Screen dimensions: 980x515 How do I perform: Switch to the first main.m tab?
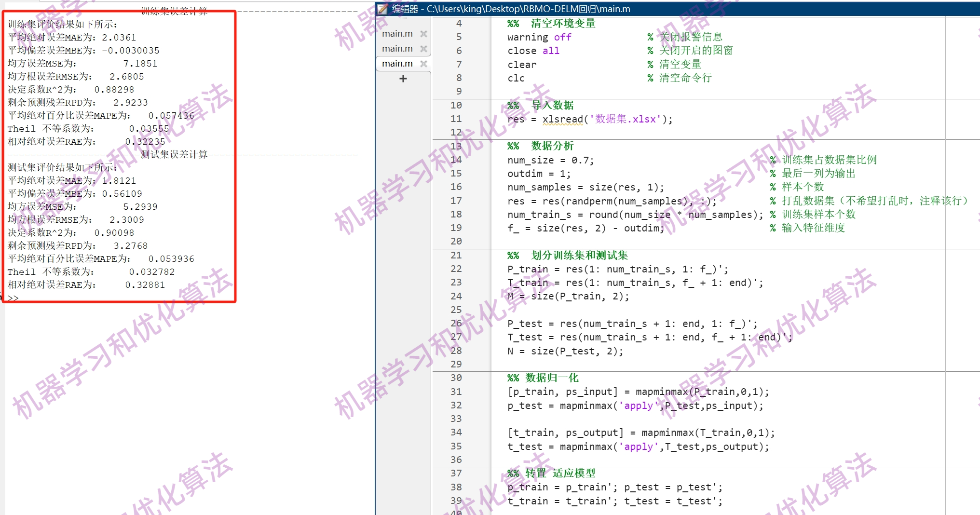pos(397,33)
